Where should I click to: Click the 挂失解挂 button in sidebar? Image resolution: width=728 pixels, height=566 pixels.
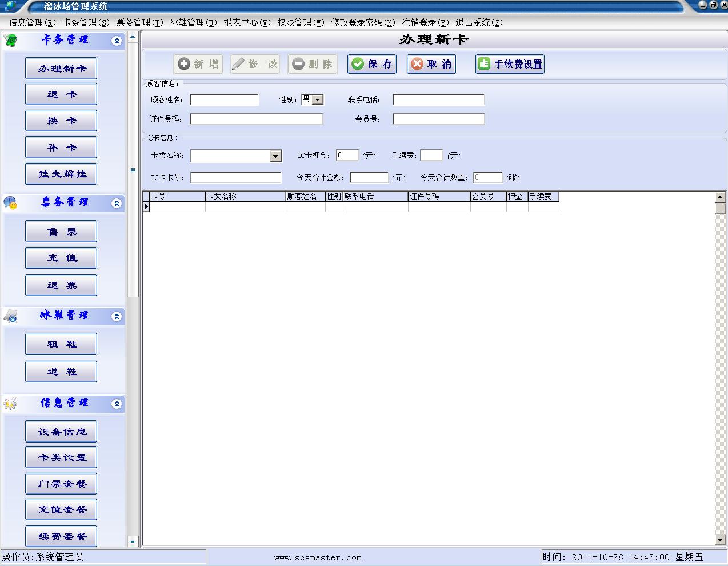click(61, 174)
